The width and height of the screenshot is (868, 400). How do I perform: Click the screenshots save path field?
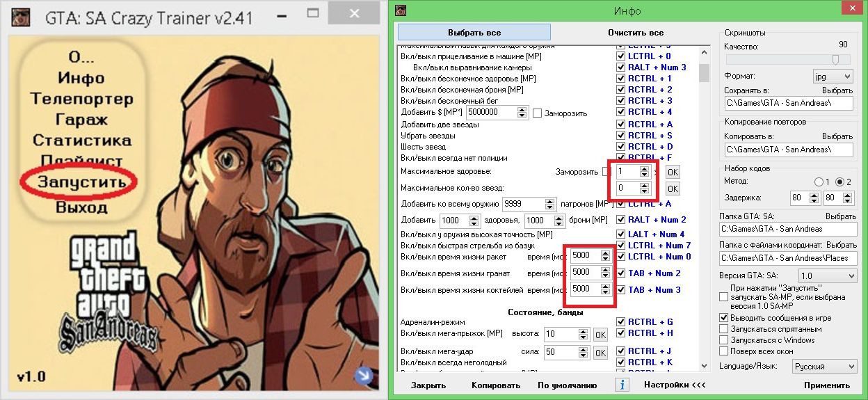pyautogui.click(x=789, y=103)
